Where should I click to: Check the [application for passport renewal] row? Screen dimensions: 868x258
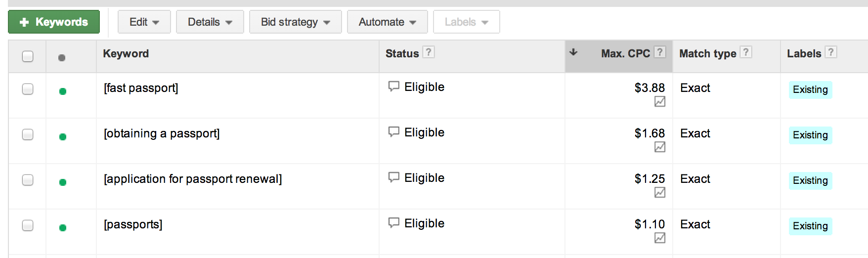[28, 180]
